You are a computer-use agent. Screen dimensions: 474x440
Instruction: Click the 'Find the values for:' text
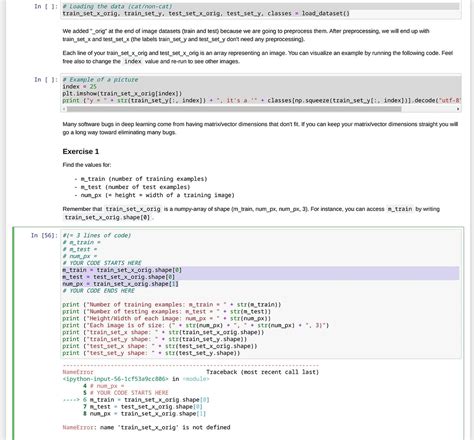coord(87,165)
